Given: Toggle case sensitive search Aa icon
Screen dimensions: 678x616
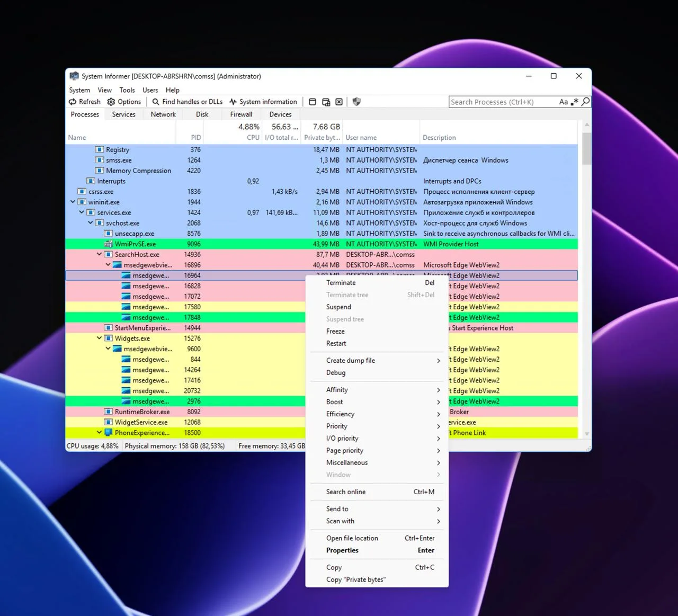Looking at the screenshot, I should tap(564, 102).
